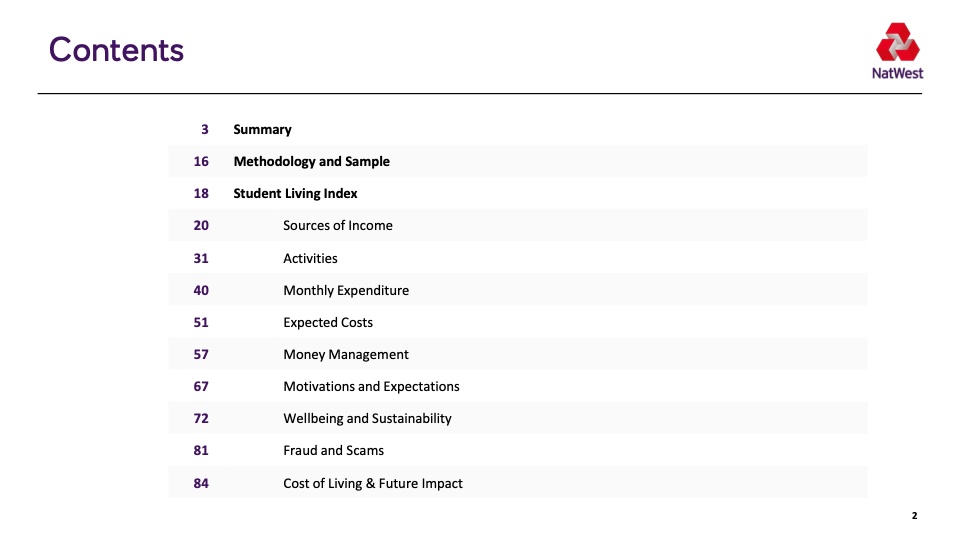The image size is (960, 540).
Task: Click page number 84 in contents list
Action: pyautogui.click(x=201, y=483)
